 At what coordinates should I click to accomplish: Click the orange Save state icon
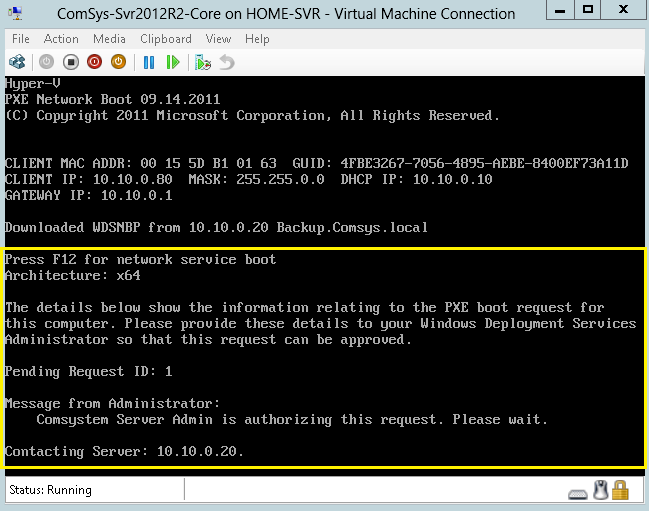(118, 62)
